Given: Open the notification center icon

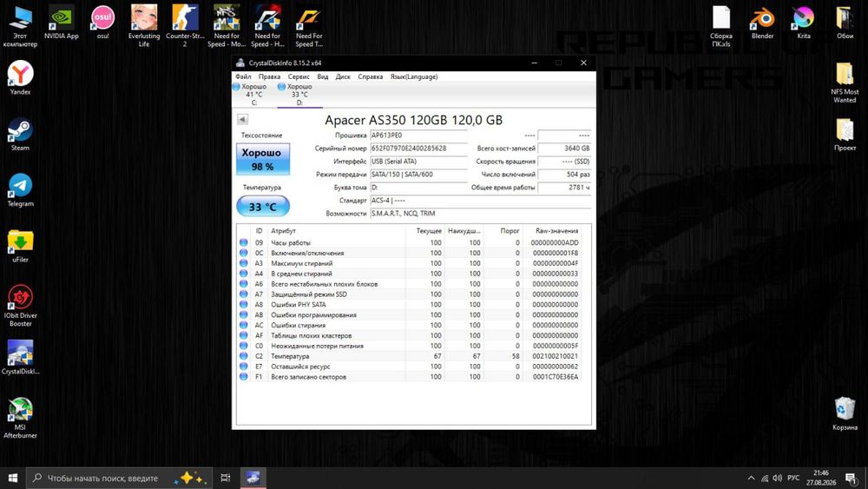Looking at the screenshot, I should pos(852,478).
